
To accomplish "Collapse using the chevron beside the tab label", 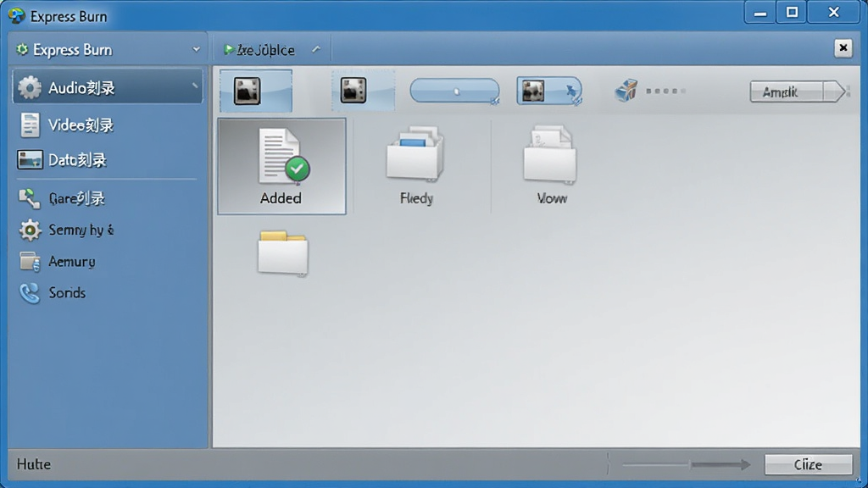I will 316,50.
